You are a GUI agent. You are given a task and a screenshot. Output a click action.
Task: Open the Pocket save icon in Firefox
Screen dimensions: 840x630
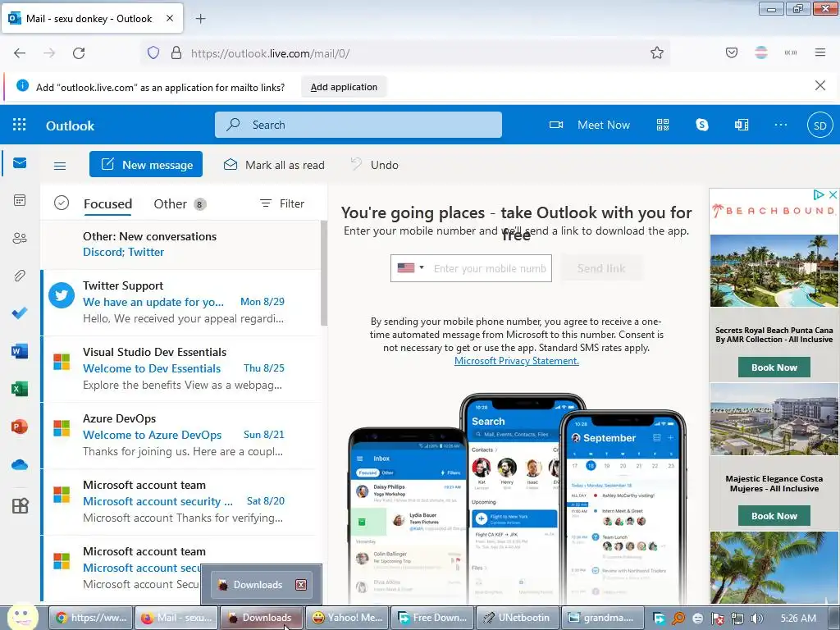732,53
